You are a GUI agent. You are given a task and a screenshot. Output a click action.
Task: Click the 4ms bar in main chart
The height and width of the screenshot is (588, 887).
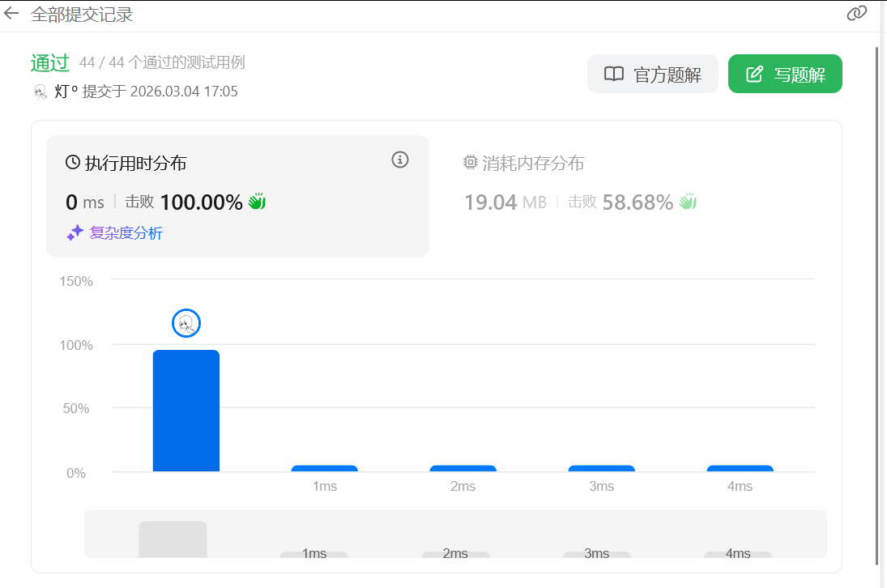click(740, 468)
